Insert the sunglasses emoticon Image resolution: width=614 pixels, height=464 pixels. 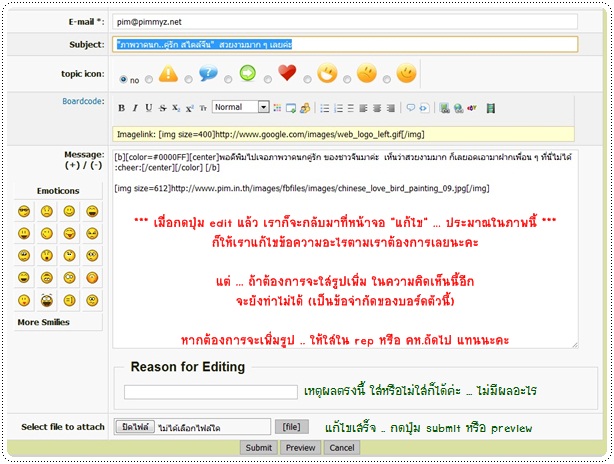pos(24,211)
